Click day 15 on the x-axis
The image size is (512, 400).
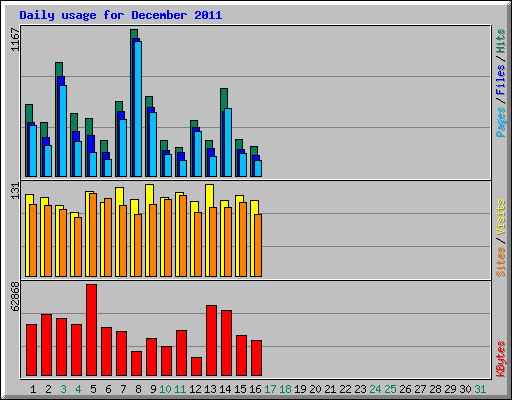point(240,389)
